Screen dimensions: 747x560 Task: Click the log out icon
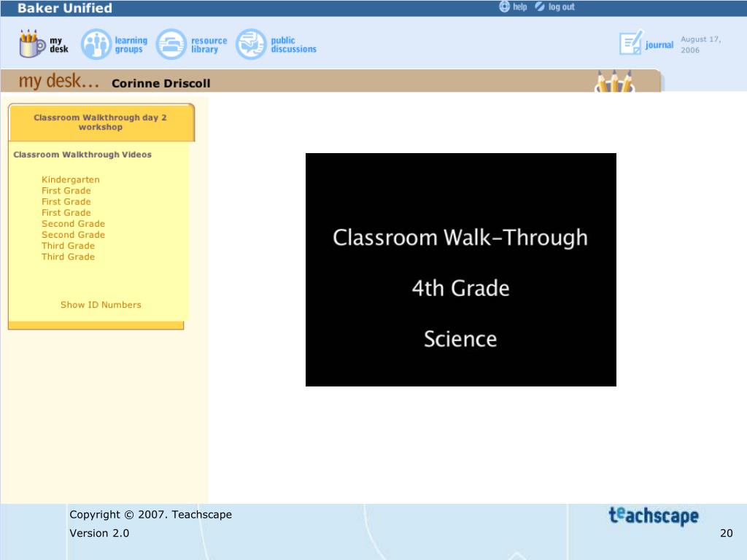(x=539, y=7)
